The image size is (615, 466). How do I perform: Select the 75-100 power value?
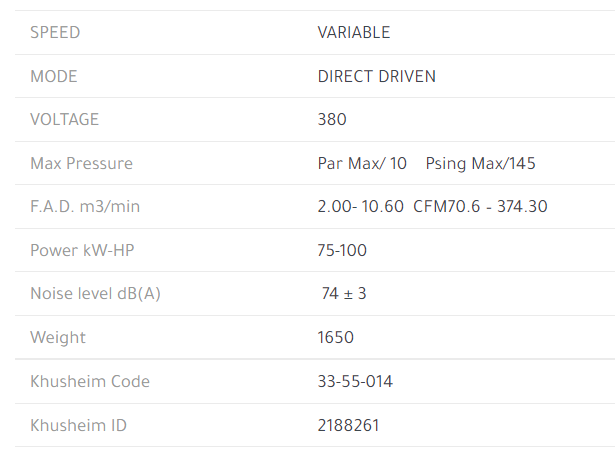pyautogui.click(x=342, y=251)
